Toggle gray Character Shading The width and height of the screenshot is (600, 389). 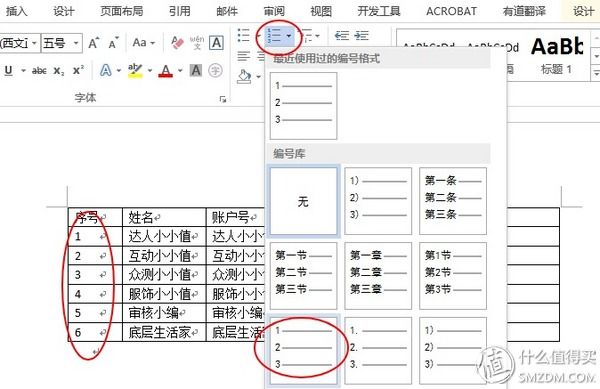point(196,70)
